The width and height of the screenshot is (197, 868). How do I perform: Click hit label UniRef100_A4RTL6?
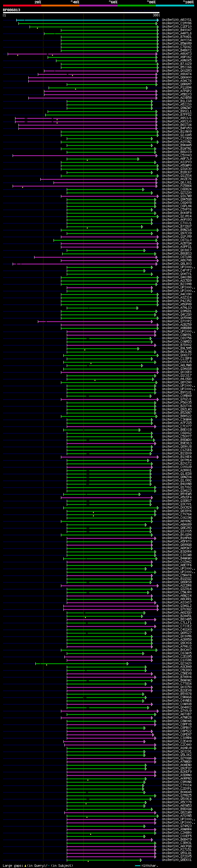[176, 33]
